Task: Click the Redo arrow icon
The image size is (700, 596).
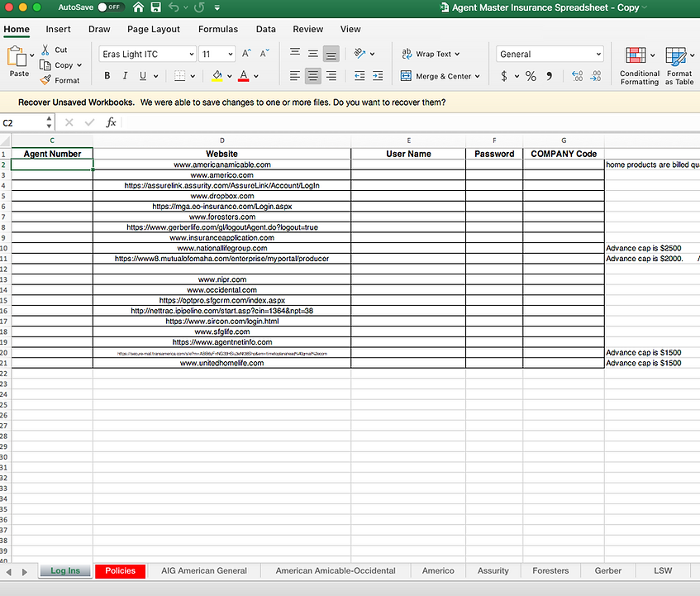Action: point(199,7)
